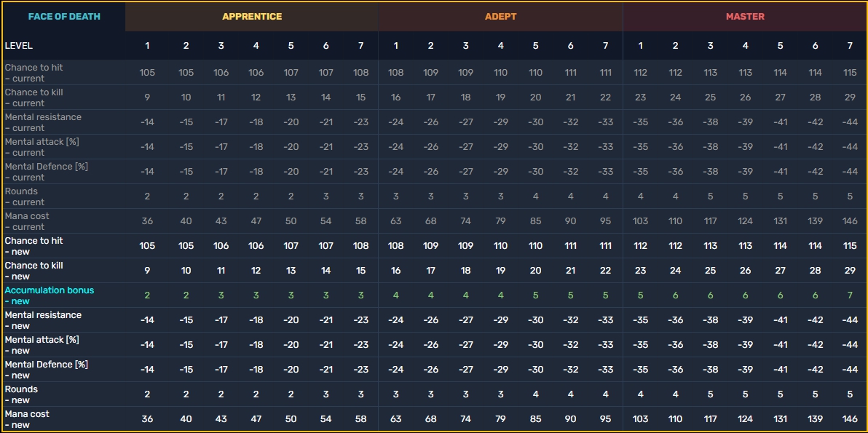The image size is (868, 433).
Task: Click -38 in 'Mental Defence [%] – new' row
Action: pyautogui.click(x=710, y=370)
